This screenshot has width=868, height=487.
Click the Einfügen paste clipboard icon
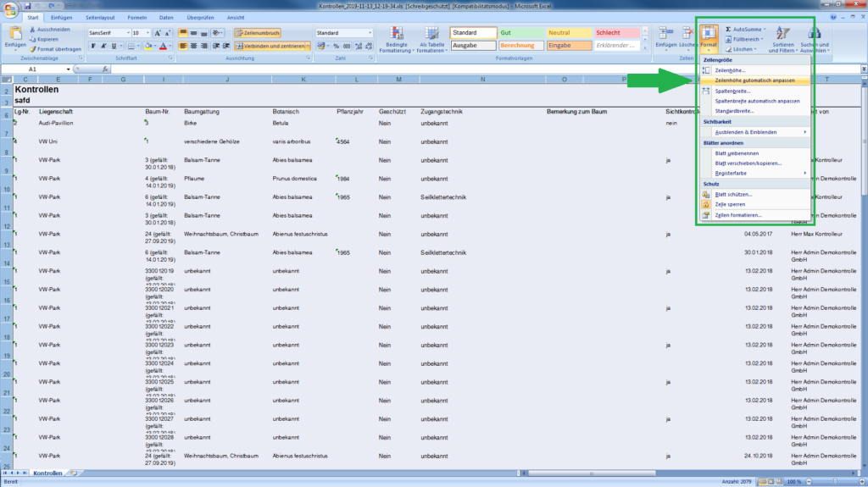pyautogui.click(x=15, y=36)
